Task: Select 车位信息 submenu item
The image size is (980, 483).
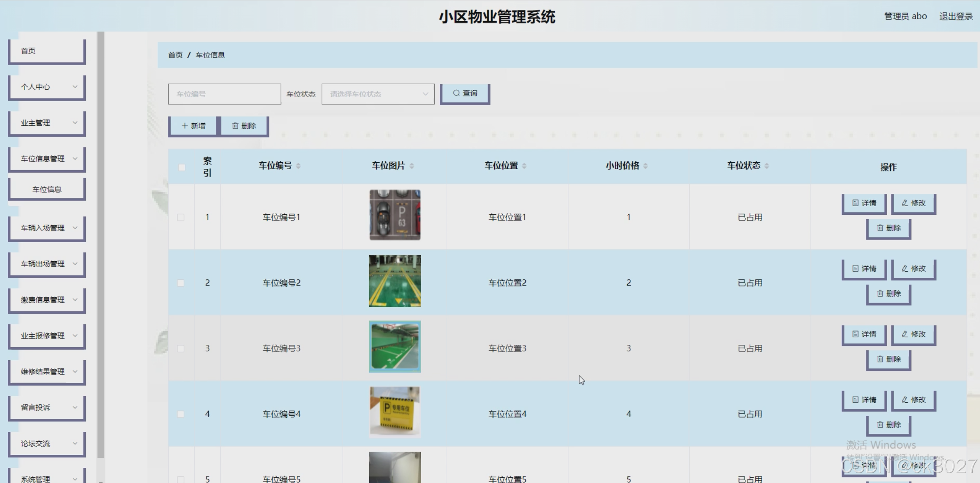Action: 46,189
